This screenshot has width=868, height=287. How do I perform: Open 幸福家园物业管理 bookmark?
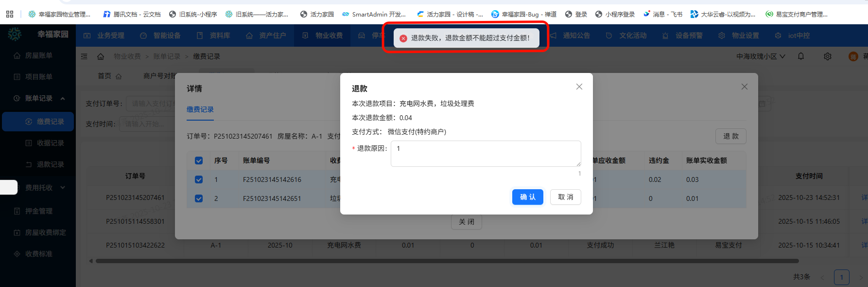click(59, 14)
